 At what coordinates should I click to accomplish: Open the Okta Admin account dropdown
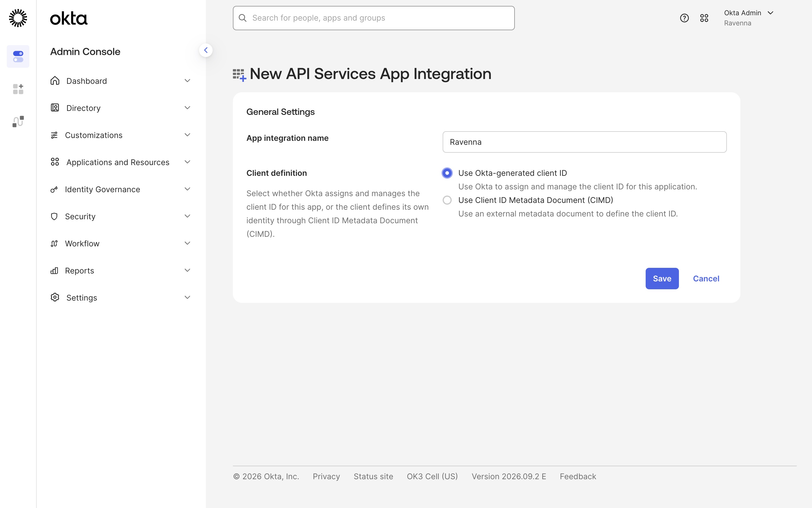(x=749, y=18)
